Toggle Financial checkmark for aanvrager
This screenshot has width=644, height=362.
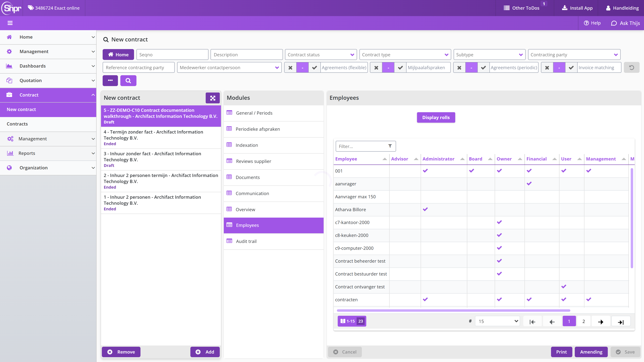pos(529,184)
